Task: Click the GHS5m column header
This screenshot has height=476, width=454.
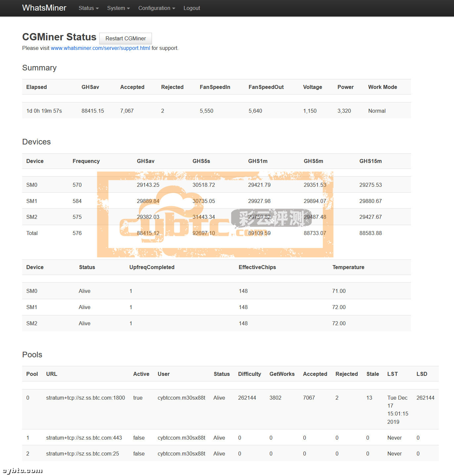Action: pyautogui.click(x=314, y=161)
